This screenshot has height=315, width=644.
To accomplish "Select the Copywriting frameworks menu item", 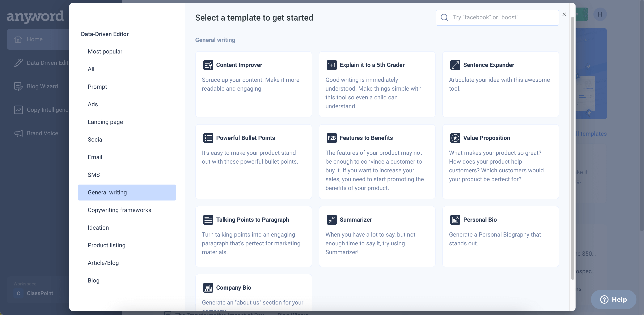I will click(119, 210).
